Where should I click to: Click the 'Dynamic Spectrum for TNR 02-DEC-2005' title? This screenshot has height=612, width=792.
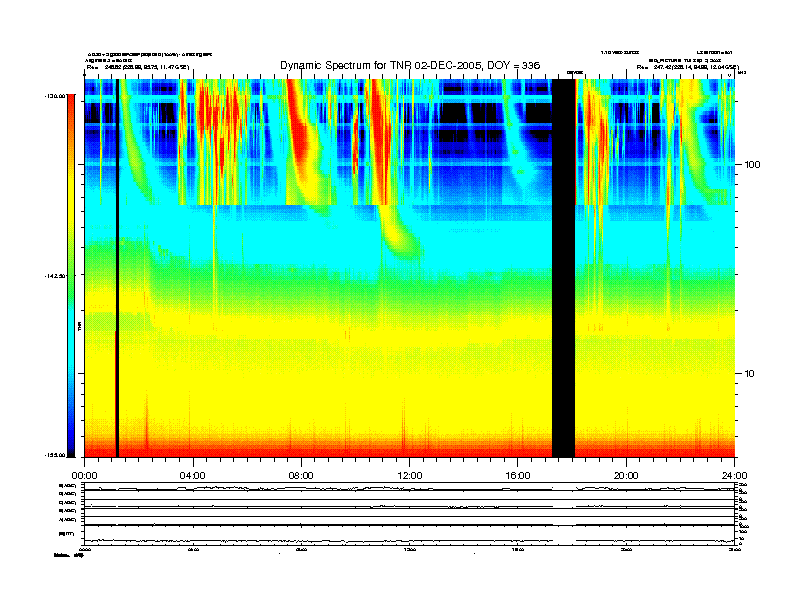(410, 66)
